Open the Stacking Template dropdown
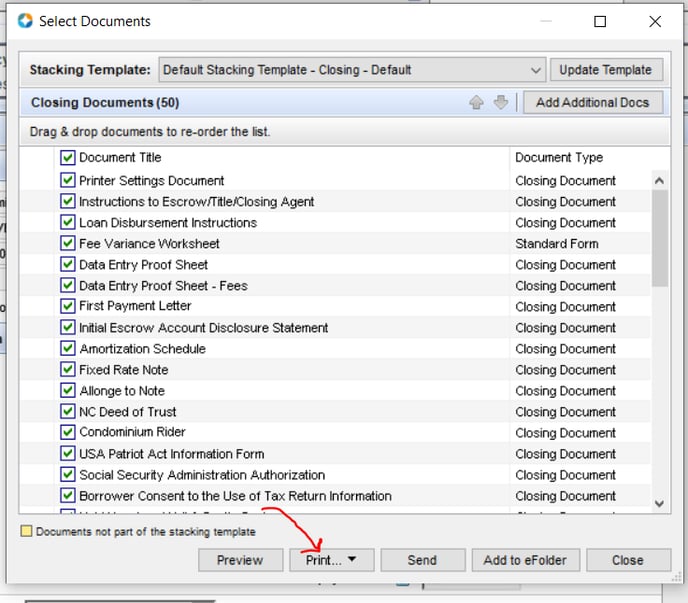The image size is (688, 603). tap(352, 70)
